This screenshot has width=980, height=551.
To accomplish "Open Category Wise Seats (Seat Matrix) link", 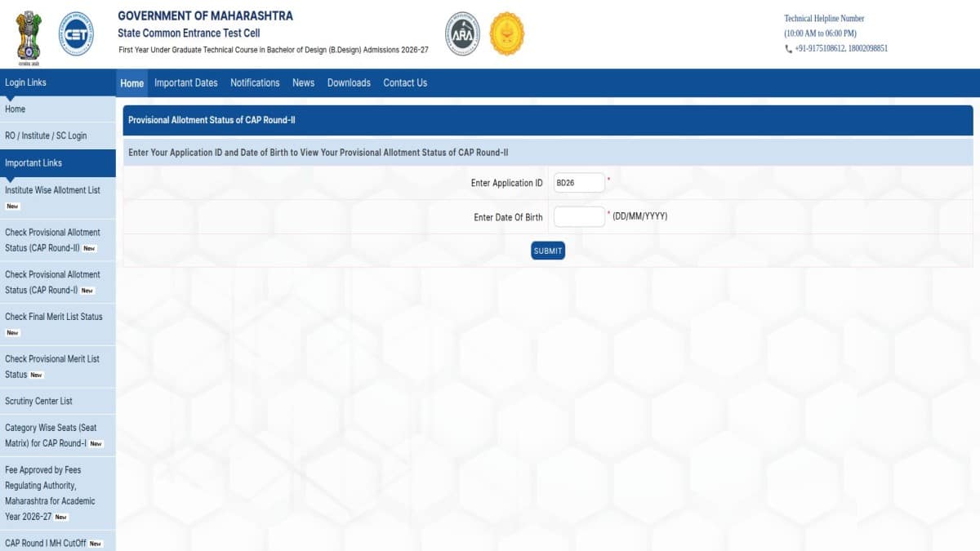I will [57, 435].
